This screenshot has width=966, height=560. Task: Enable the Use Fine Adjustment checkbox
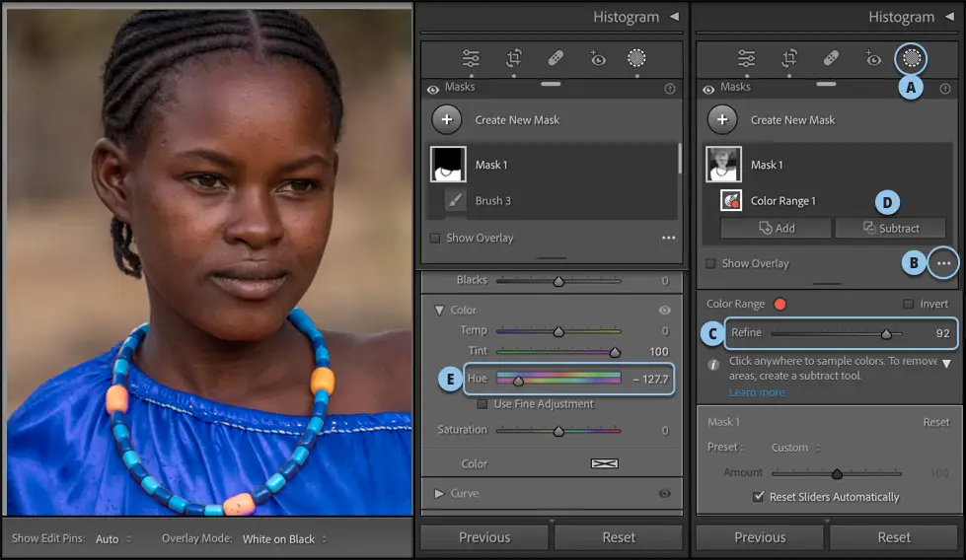483,404
